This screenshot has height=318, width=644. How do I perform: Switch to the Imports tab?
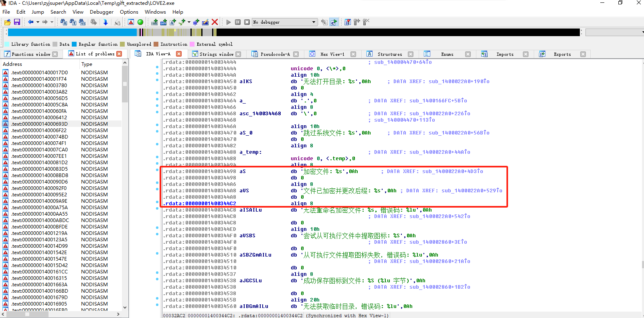pos(504,54)
